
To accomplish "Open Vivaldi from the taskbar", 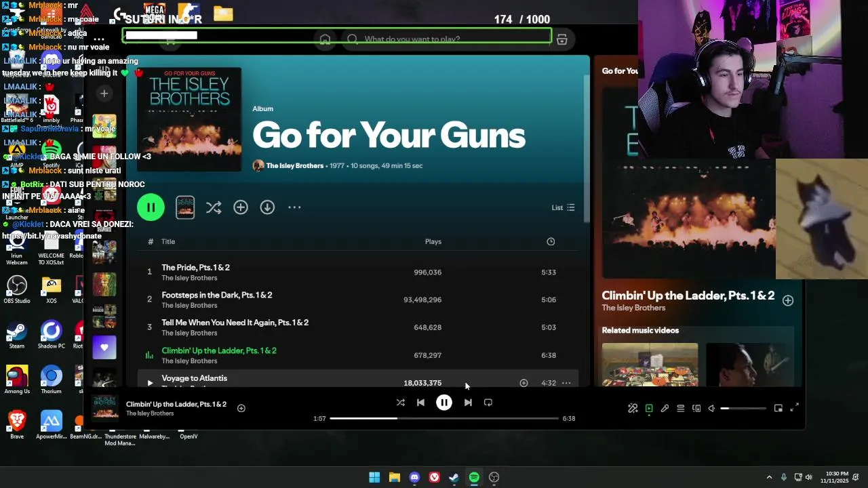I will click(x=434, y=477).
